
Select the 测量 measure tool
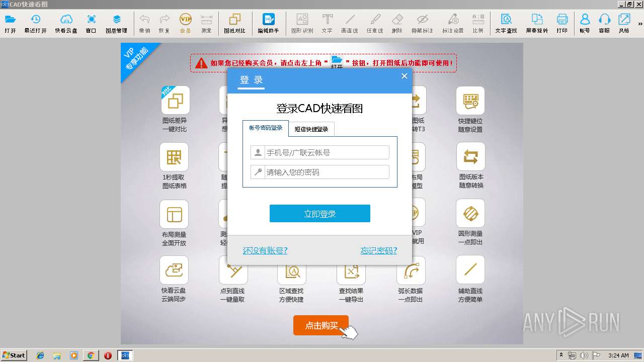point(206,24)
